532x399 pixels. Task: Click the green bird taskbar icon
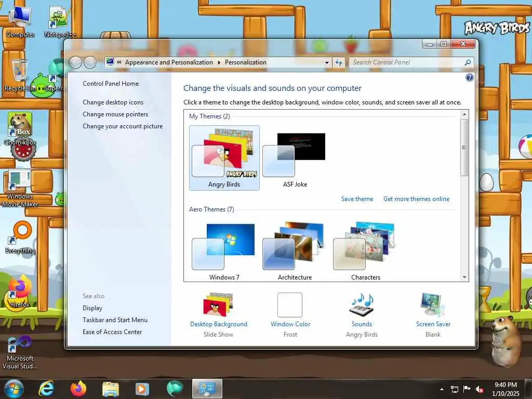click(x=175, y=389)
